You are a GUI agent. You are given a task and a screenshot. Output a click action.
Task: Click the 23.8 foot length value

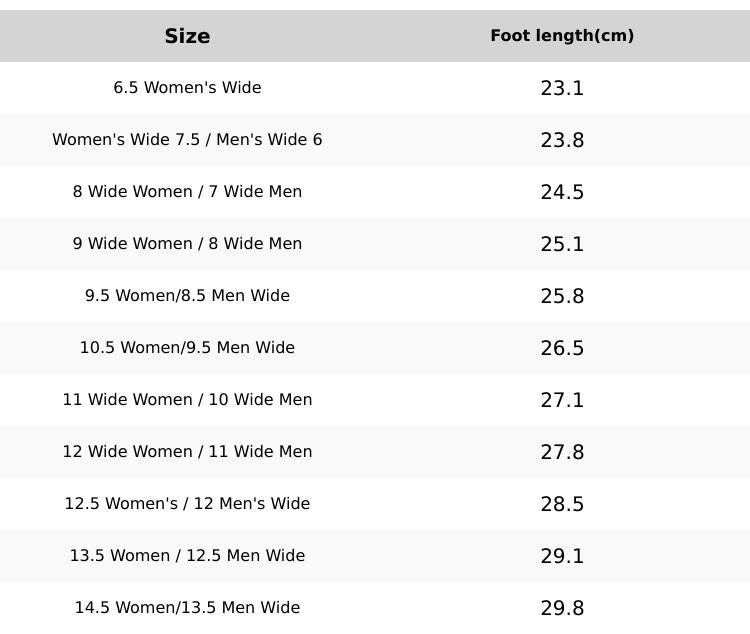point(562,140)
